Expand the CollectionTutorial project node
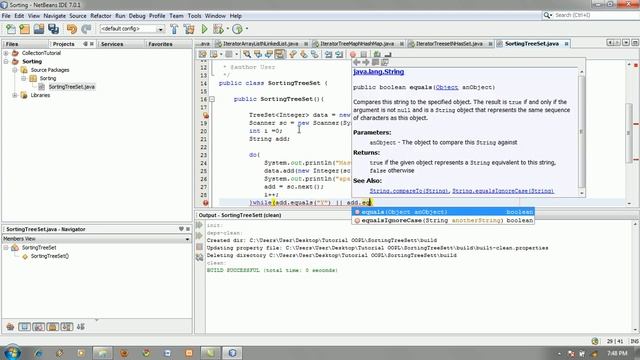640x360 pixels. point(6,53)
